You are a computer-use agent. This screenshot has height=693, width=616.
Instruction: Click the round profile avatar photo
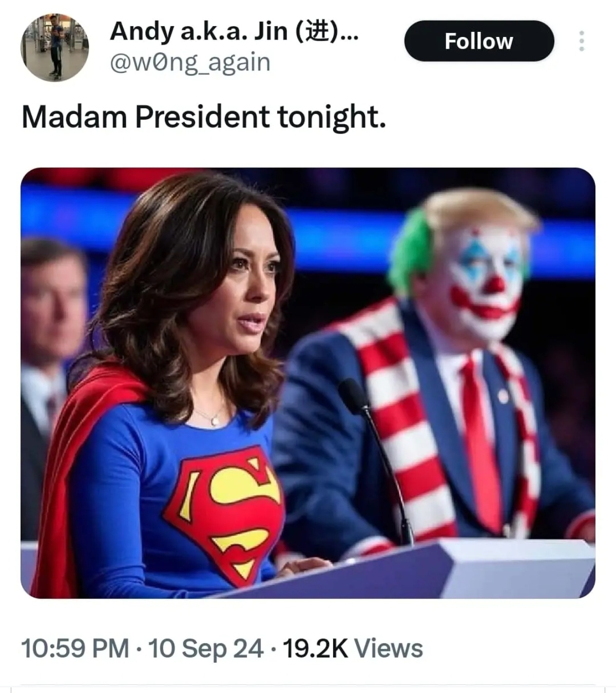pyautogui.click(x=54, y=47)
